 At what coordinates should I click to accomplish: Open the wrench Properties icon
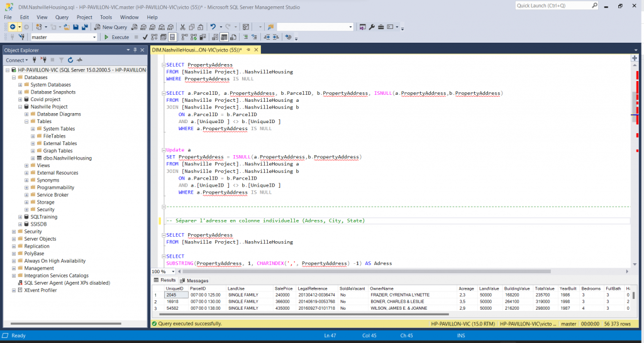point(372,27)
